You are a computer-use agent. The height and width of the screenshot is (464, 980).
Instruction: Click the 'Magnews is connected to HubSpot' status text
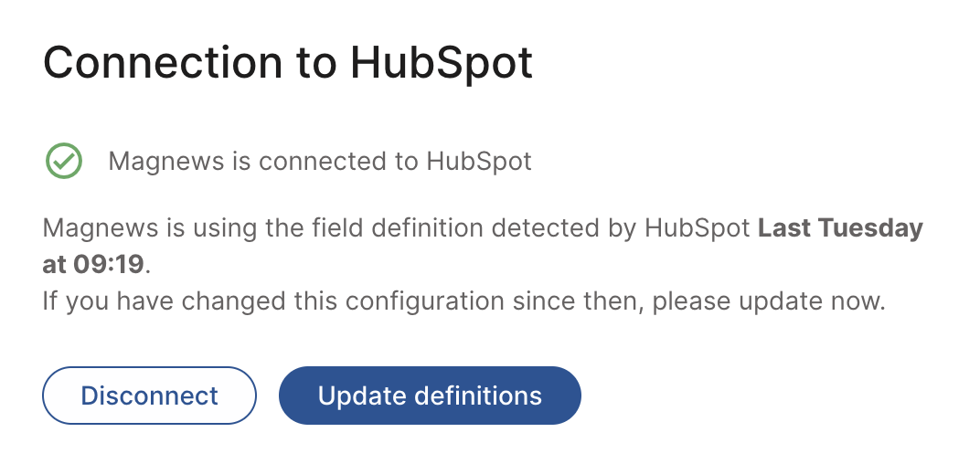[320, 162]
